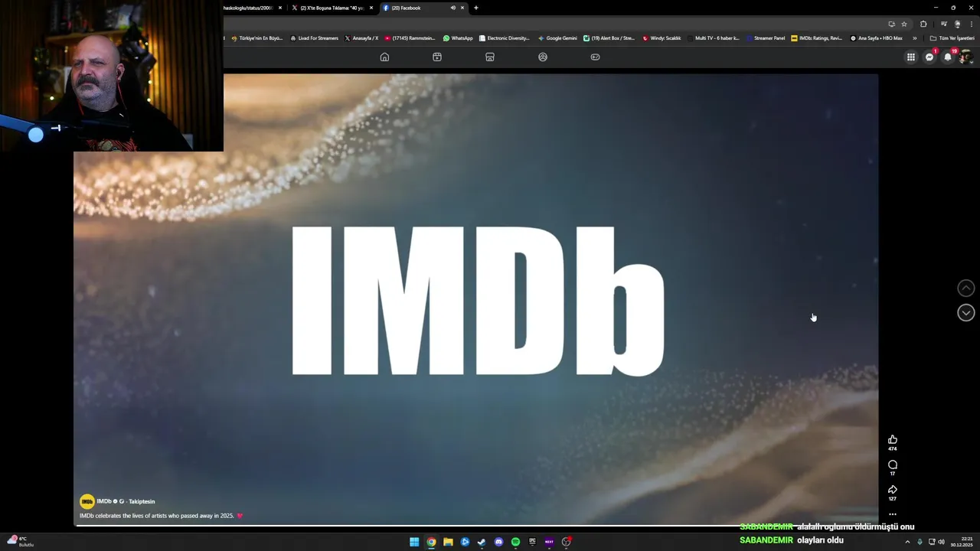Mute the Facebook tab audio icon
Viewport: 980px width, 551px height.
pos(452,8)
